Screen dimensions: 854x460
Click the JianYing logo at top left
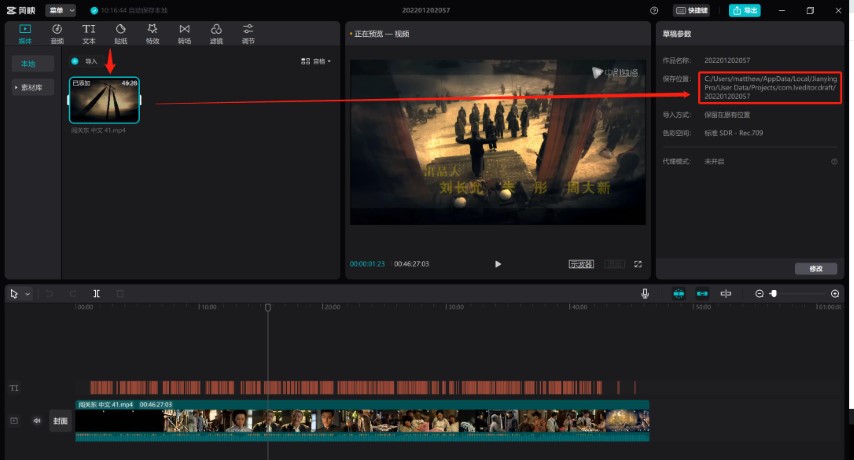21,10
